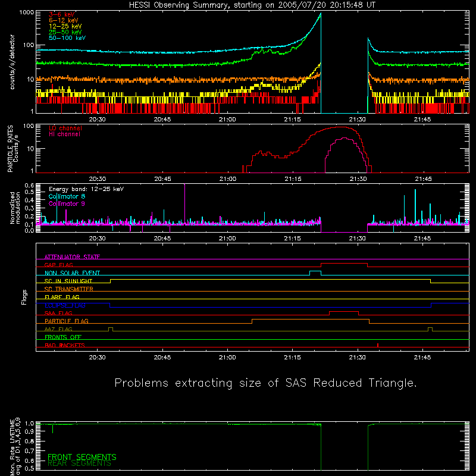Click the ATTENUATOR STATE flag label
Viewport: 476px width, 476px height.
click(x=72, y=257)
